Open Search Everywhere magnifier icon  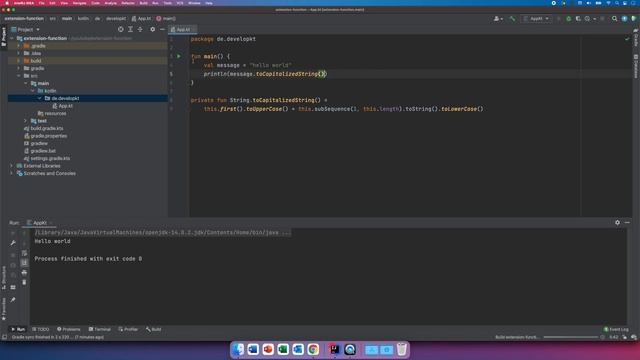[x=614, y=19]
